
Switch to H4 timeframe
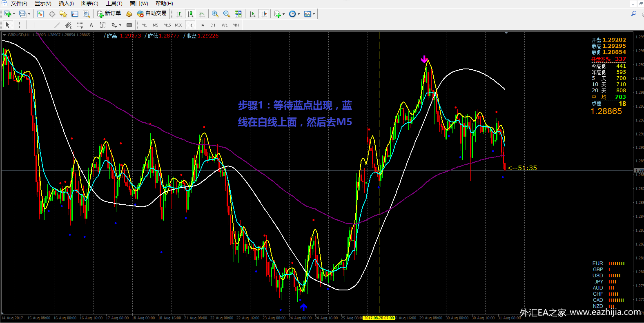click(x=201, y=25)
